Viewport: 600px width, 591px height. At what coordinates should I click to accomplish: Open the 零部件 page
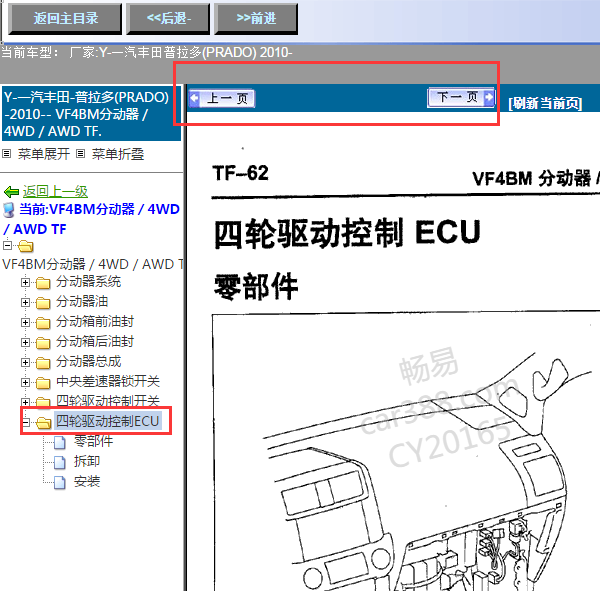(93, 441)
